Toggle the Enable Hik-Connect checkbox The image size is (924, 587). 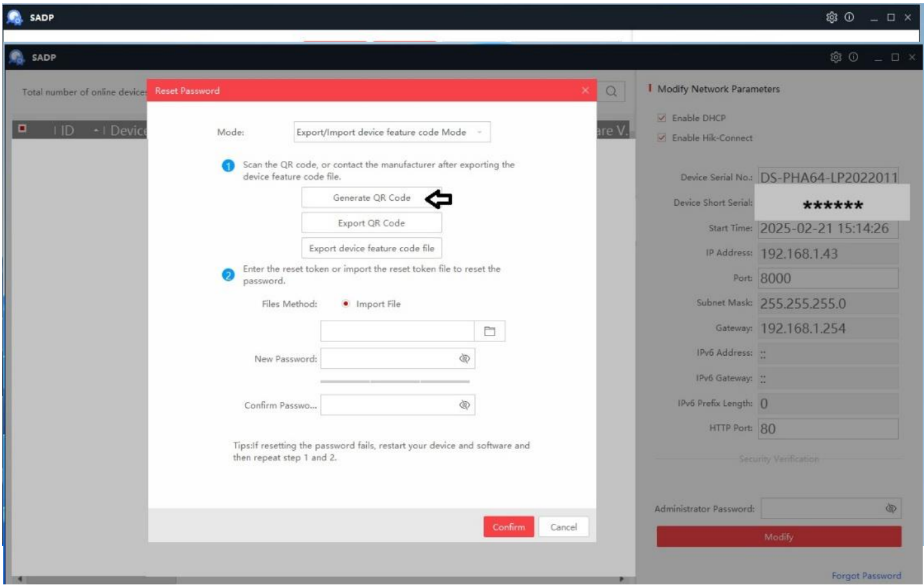coord(662,137)
